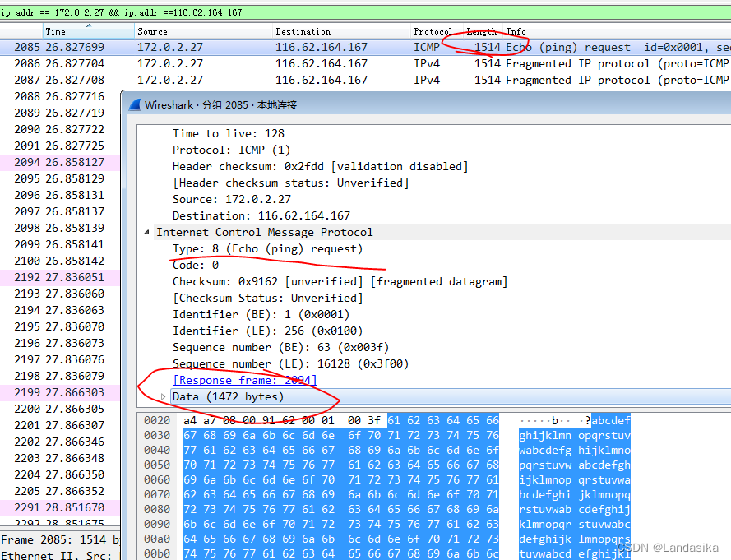Select packet row 2199 at 27.866303
731x560 pixels.
[60, 392]
